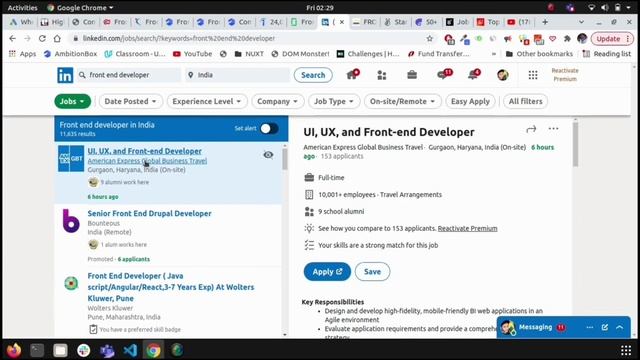640x360 pixels.
Task: Open All filters panel
Action: [x=525, y=101]
